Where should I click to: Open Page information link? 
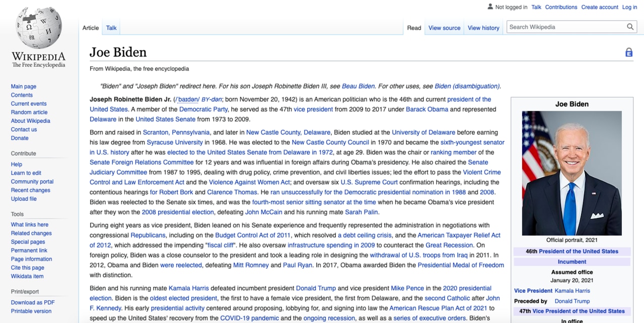[x=31, y=259]
